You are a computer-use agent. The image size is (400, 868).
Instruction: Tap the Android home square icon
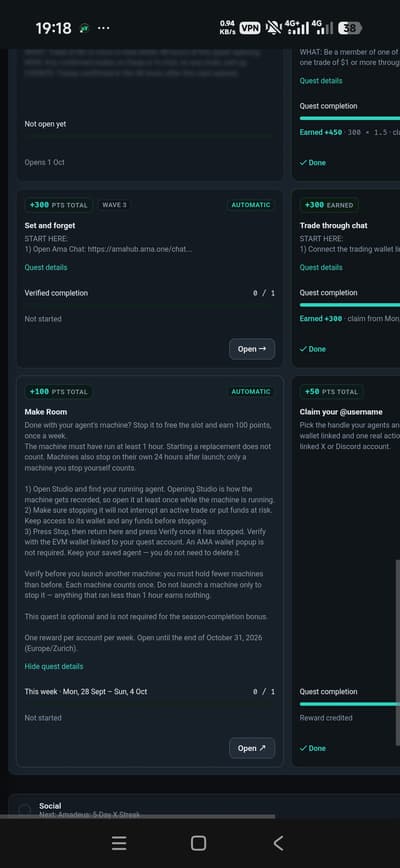point(198,843)
